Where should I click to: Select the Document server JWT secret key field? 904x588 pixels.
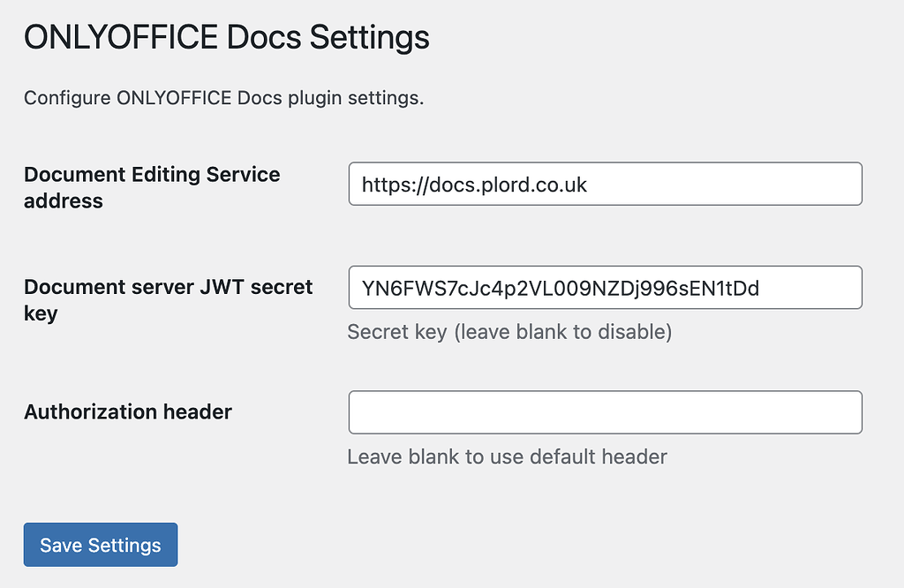click(x=606, y=287)
